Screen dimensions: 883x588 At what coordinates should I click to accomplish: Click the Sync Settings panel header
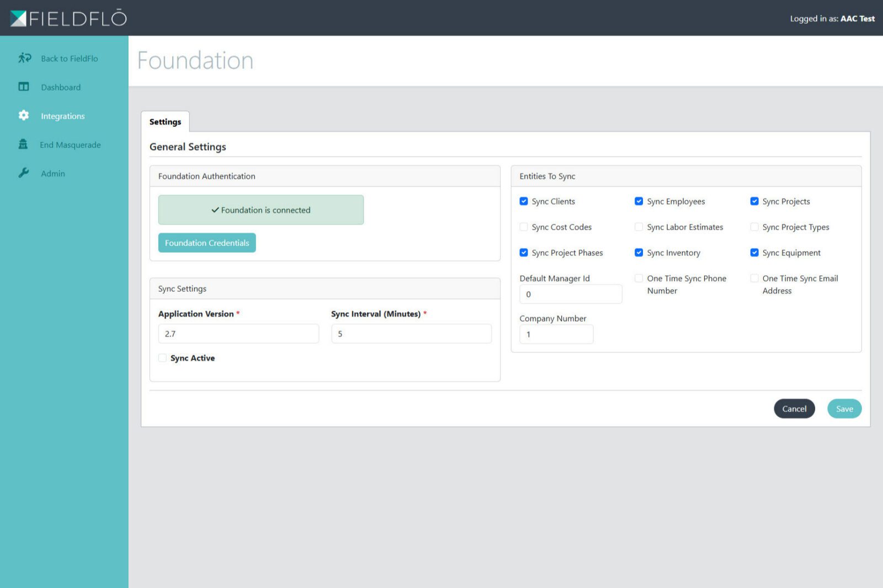click(325, 289)
